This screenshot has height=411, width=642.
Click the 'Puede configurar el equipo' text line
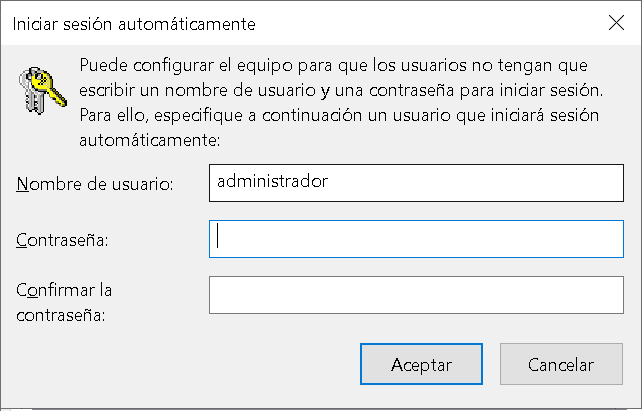333,65
